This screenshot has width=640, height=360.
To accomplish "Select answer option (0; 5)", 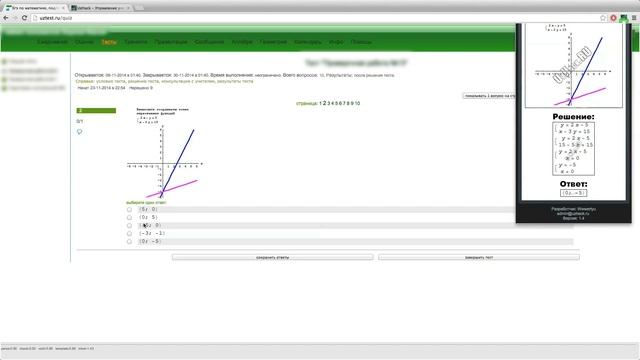I will point(129,218).
